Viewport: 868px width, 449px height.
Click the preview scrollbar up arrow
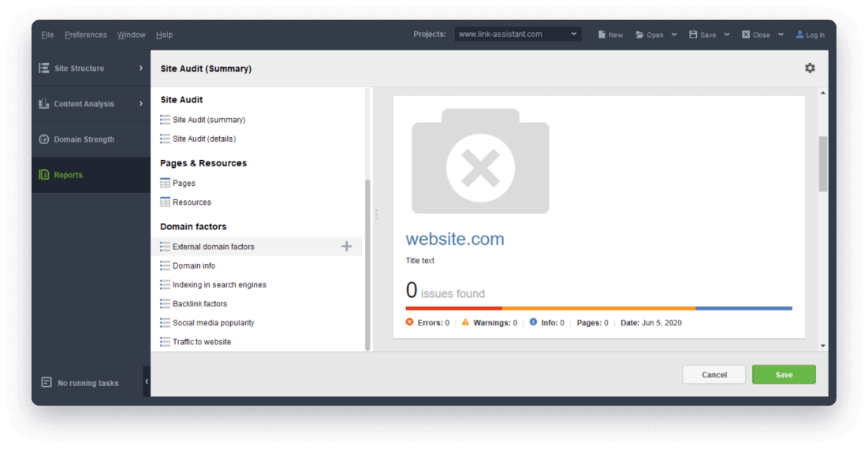point(822,93)
